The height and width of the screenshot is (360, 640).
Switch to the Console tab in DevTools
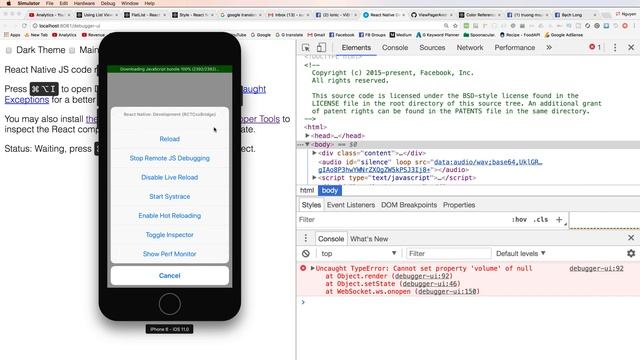395,47
